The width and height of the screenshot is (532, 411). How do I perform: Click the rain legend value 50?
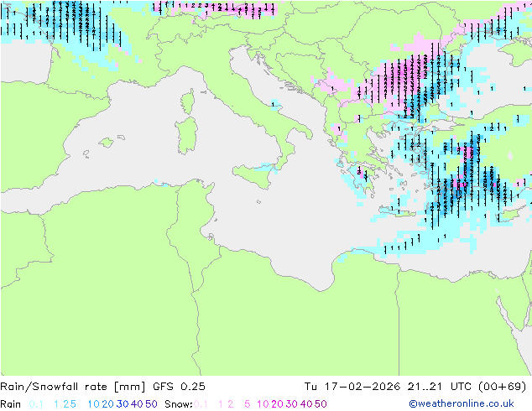point(151,404)
